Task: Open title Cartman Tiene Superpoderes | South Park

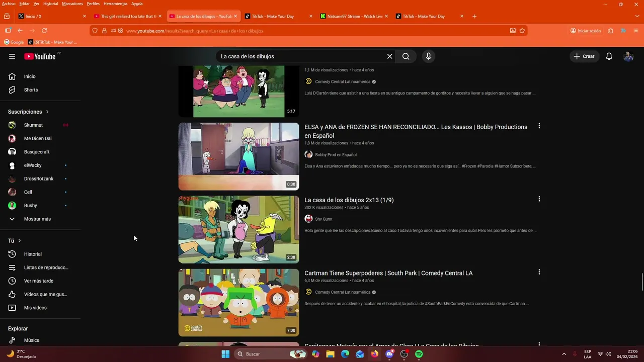Action: [x=388, y=273]
